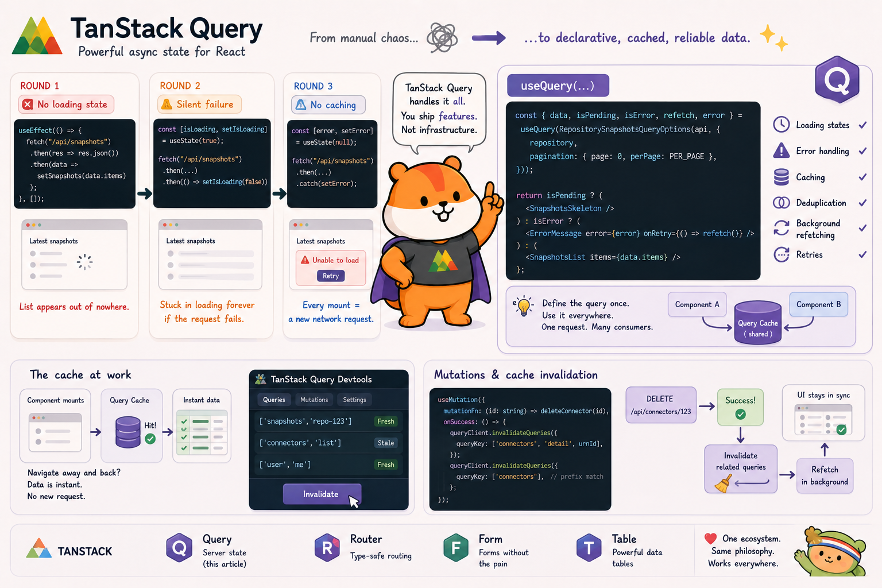Click the red X icon in No loading state
Screen dimensions: 882x588
click(x=28, y=105)
